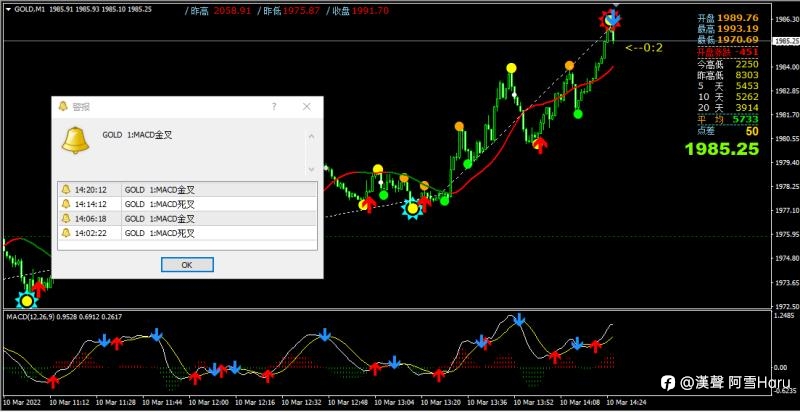
Task: Select the 14:02:22 MACD死叉 alert entry
Action: click(x=187, y=233)
